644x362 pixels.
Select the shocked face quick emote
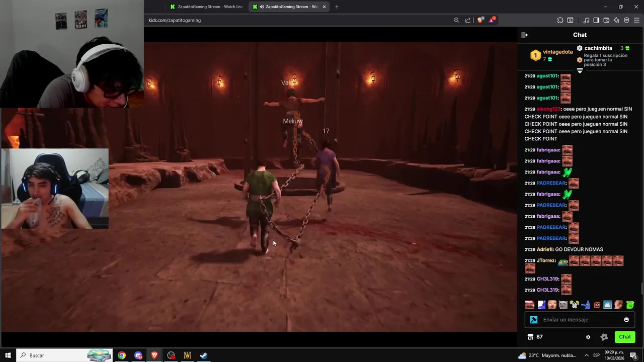tap(552, 305)
